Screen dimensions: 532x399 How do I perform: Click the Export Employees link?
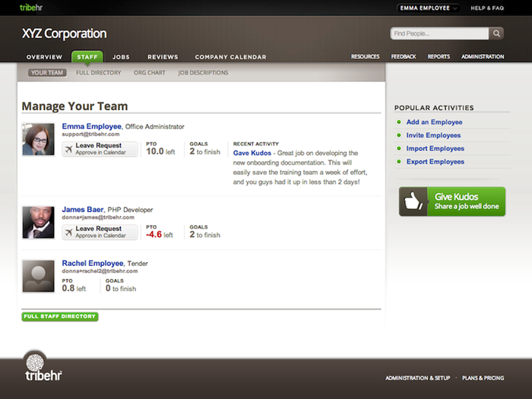[x=435, y=161]
